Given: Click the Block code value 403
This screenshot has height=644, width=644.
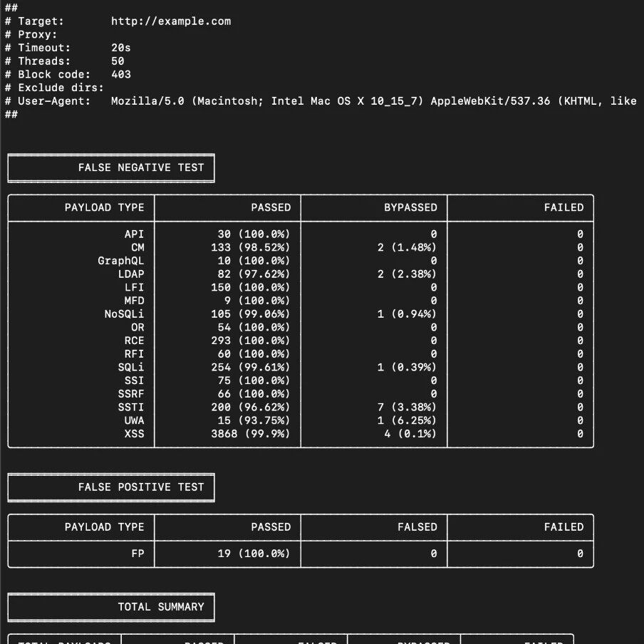Looking at the screenshot, I should [x=121, y=74].
